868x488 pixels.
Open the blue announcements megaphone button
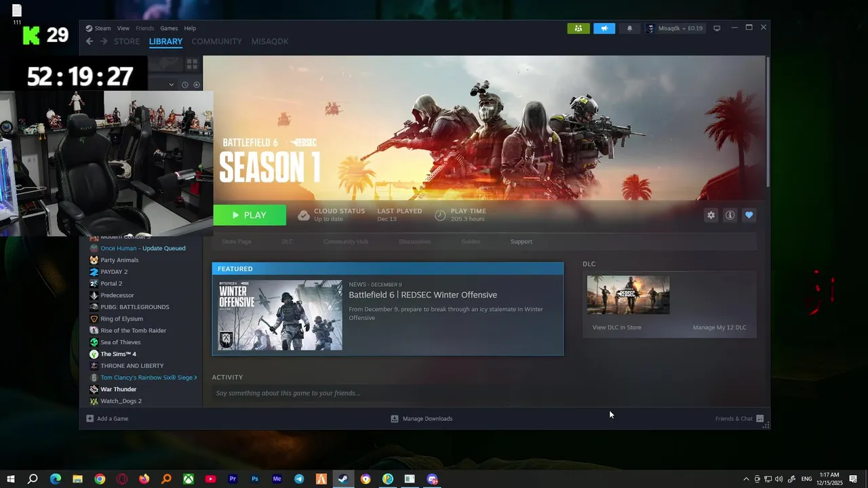point(604,28)
